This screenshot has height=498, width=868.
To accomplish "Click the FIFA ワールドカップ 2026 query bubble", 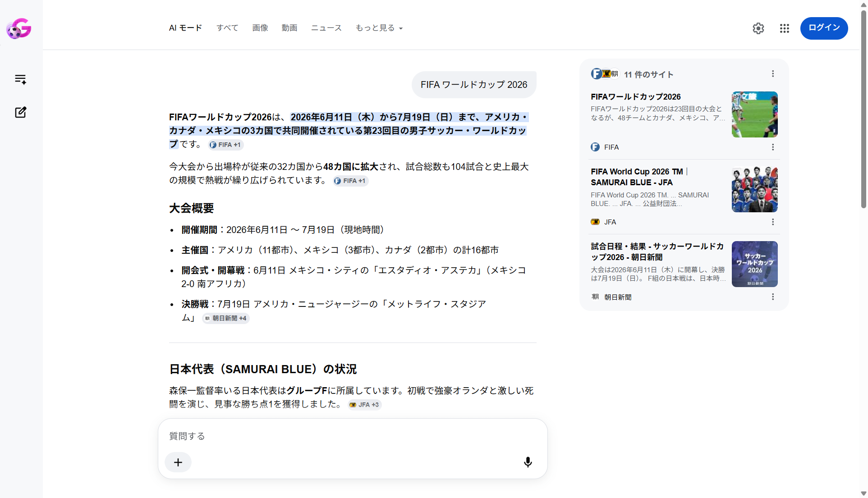I will click(x=474, y=85).
